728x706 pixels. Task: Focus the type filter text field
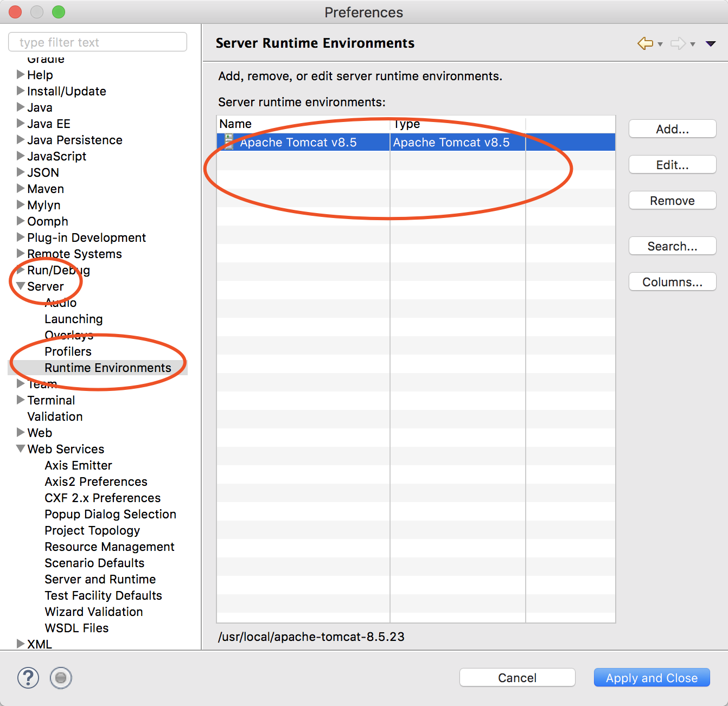98,42
